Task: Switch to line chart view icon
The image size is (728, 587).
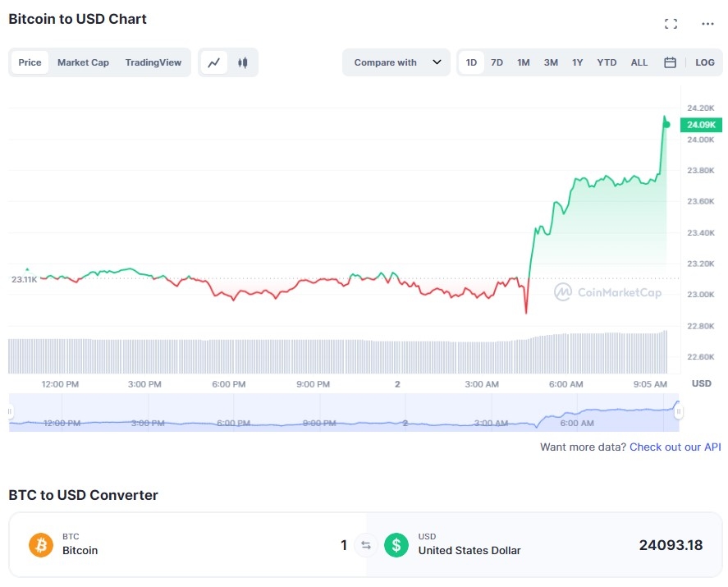Action: tap(214, 62)
